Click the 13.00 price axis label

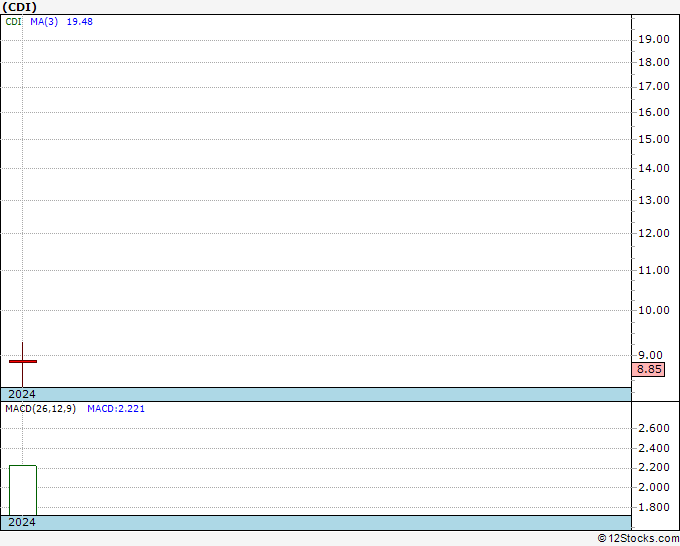tap(654, 200)
